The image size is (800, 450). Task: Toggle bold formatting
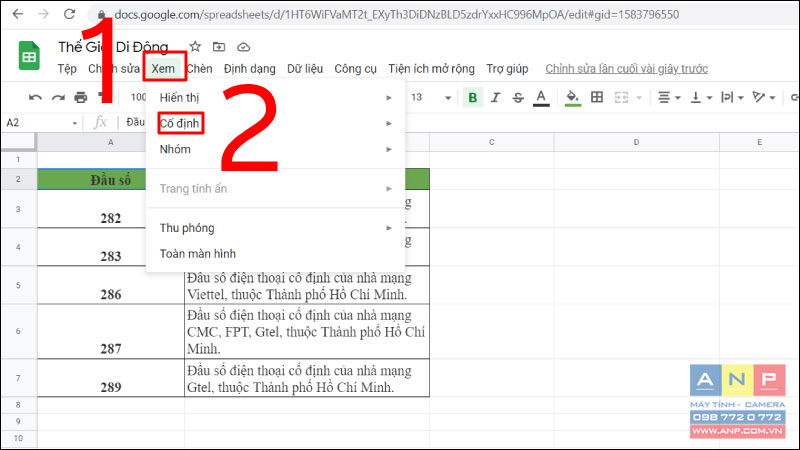472,97
